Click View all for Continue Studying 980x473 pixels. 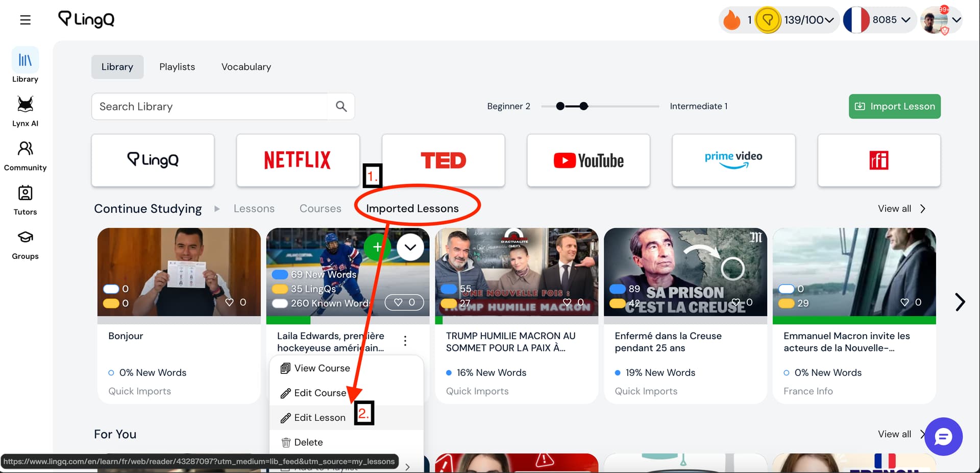pyautogui.click(x=900, y=208)
